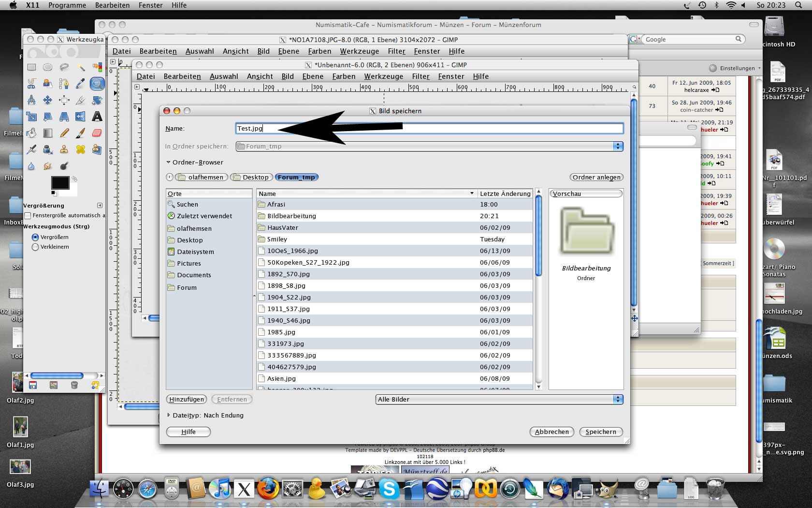This screenshot has width=812, height=508.
Task: Choose the Ellipse select tool
Action: tap(48, 67)
